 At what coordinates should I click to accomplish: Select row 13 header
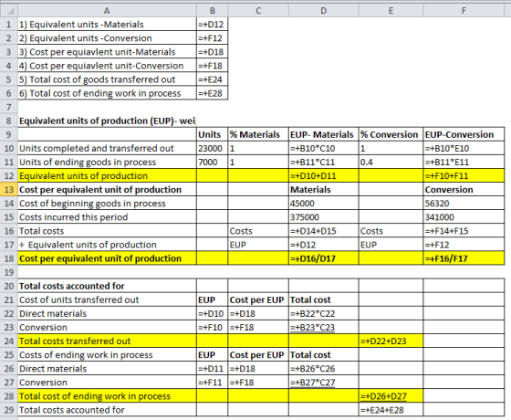[x=9, y=190]
